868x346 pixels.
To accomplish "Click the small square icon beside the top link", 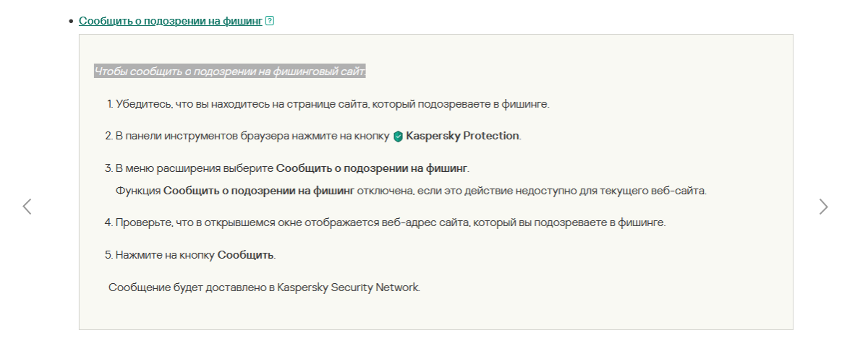I will coord(270,21).
